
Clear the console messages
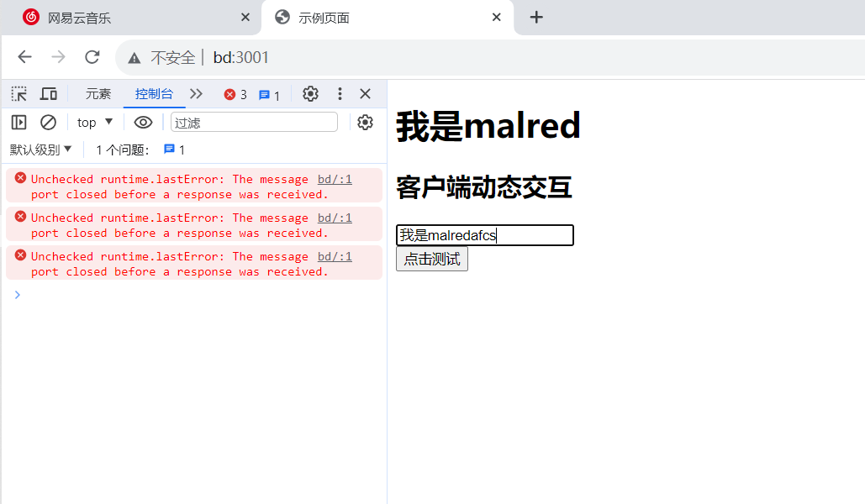[48, 122]
